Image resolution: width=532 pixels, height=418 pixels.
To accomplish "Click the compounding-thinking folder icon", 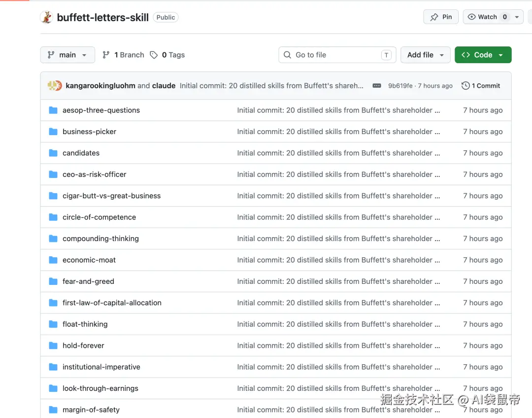I will point(53,239).
